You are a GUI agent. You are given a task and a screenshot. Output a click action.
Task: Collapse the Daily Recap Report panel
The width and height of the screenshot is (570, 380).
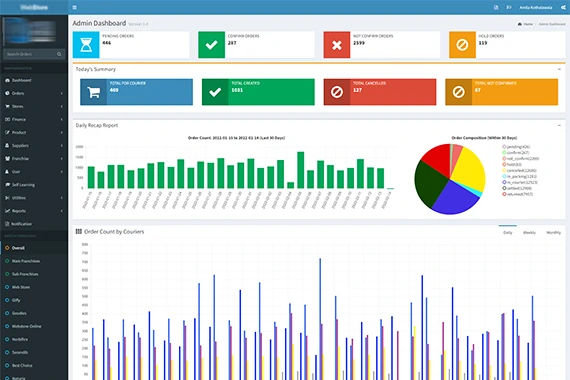tap(559, 125)
